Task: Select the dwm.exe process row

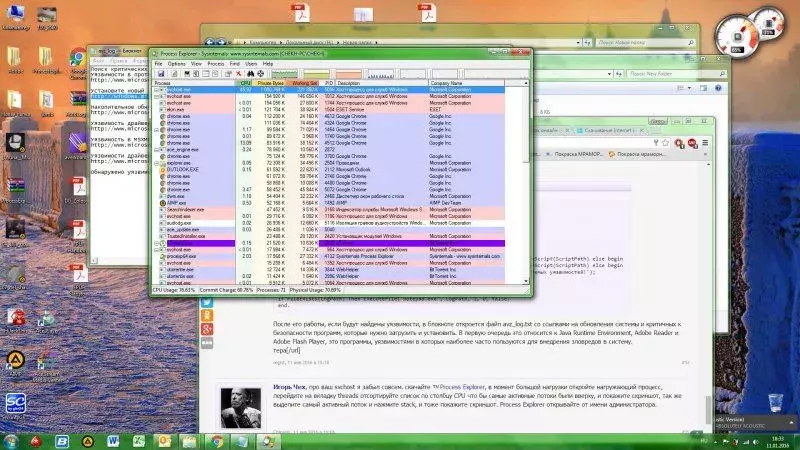Action: 329,196
